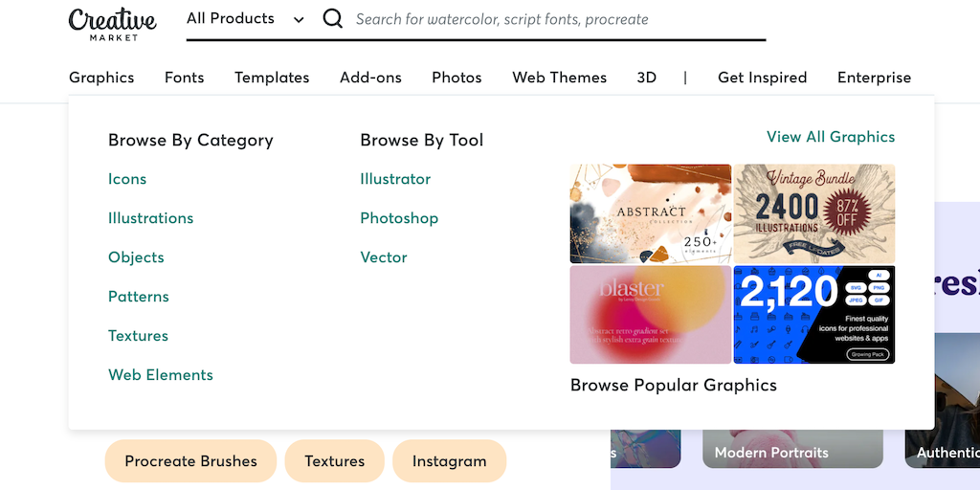
Task: Click the 2,120 icons pack thumbnail
Action: (814, 315)
